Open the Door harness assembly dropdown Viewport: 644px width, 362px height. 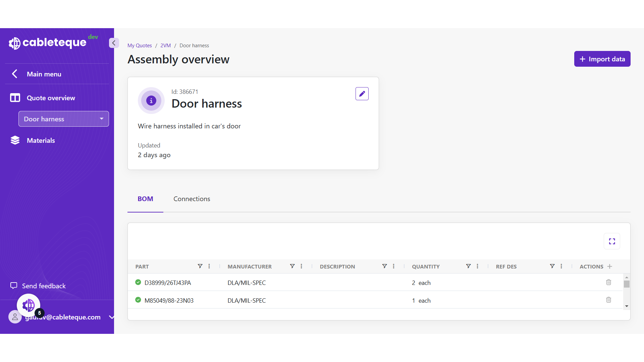coord(64,119)
